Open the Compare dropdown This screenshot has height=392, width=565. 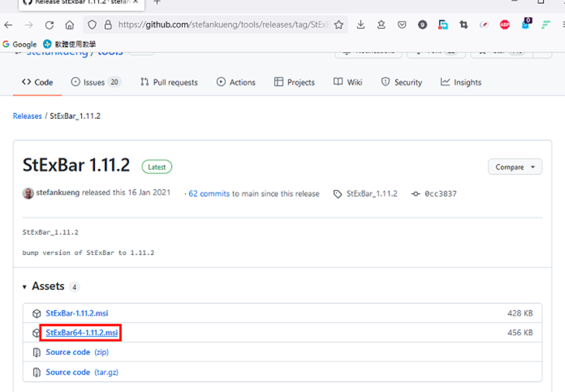click(515, 167)
